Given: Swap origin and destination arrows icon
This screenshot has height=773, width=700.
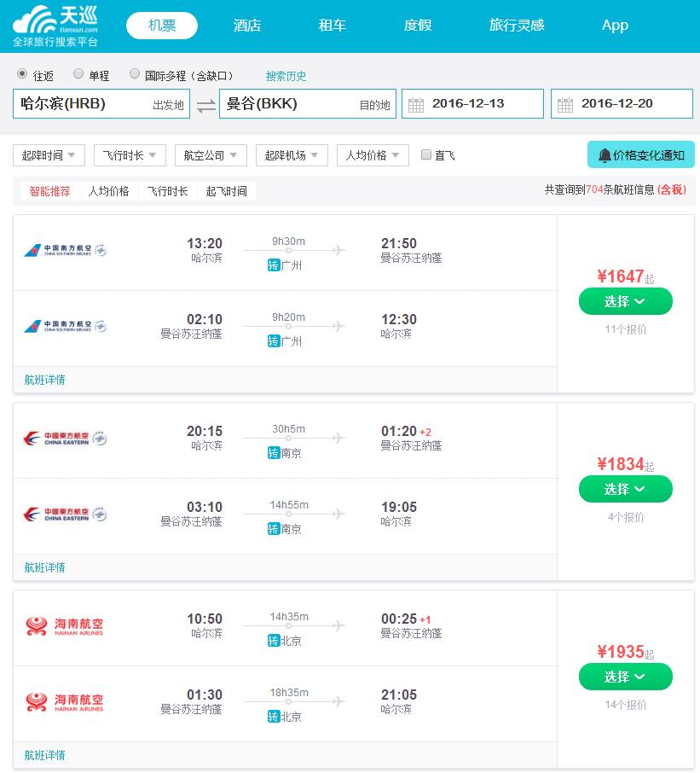Looking at the screenshot, I should pyautogui.click(x=206, y=106).
